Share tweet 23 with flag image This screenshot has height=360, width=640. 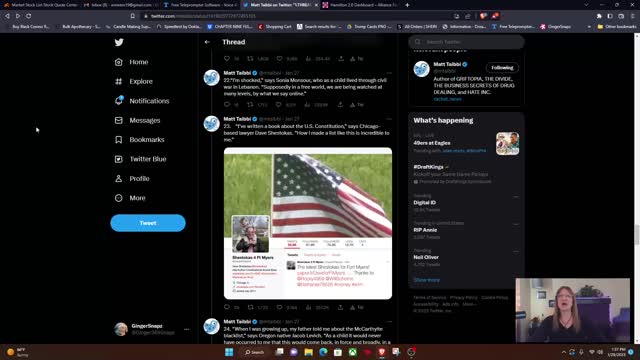(340, 307)
